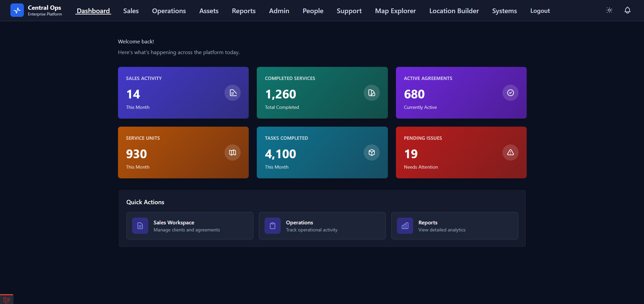Click the 'Currently Active' label
This screenshot has height=304, width=644.
420,107
